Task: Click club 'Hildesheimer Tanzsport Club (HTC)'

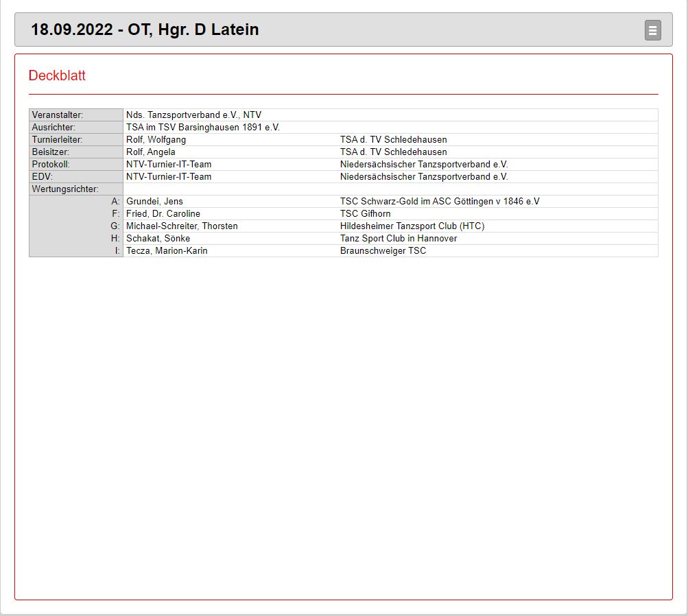Action: click(x=412, y=226)
